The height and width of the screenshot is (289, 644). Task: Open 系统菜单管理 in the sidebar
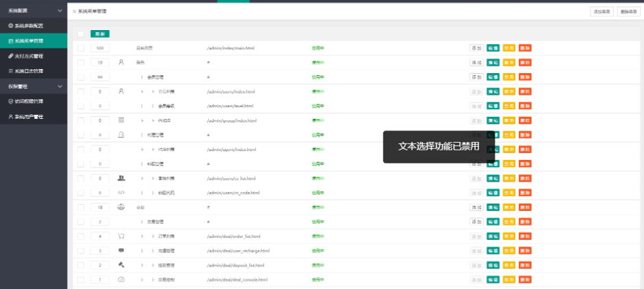click(x=34, y=41)
